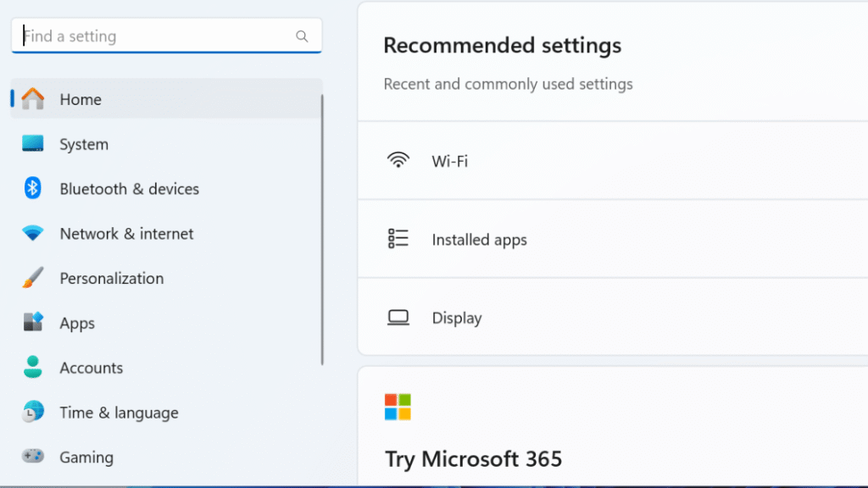Click the magnifier search icon

(302, 36)
